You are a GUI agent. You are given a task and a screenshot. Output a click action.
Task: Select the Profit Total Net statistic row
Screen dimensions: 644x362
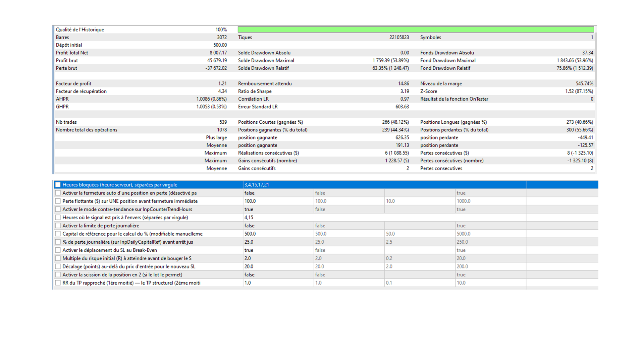[x=324, y=53]
